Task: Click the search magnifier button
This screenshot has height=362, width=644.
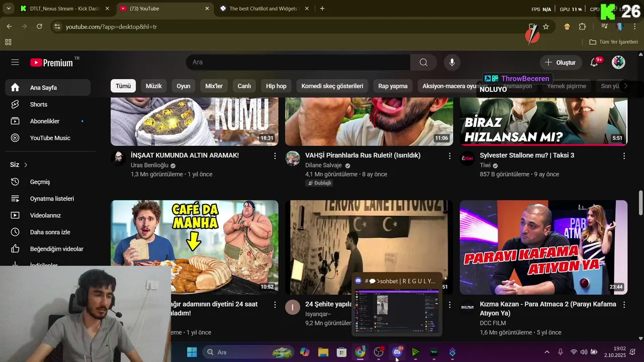Action: [424, 62]
